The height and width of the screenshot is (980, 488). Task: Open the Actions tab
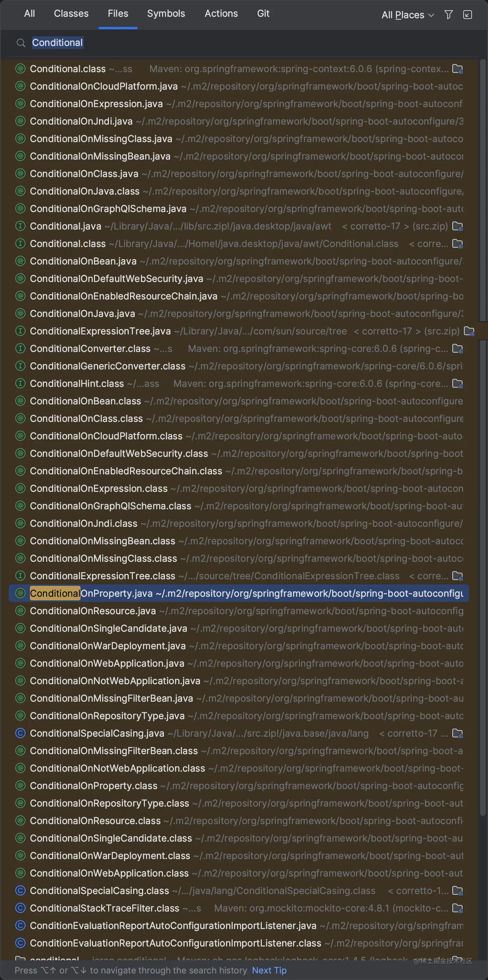[221, 14]
